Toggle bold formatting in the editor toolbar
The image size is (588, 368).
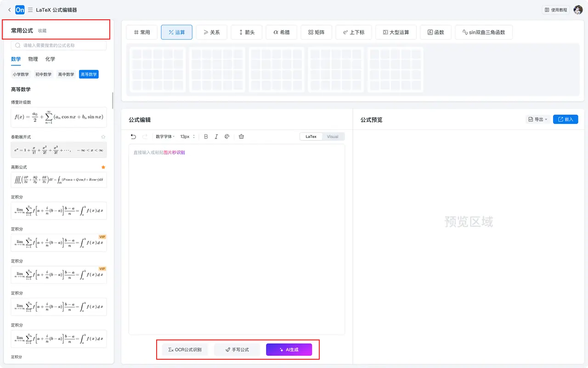(206, 137)
